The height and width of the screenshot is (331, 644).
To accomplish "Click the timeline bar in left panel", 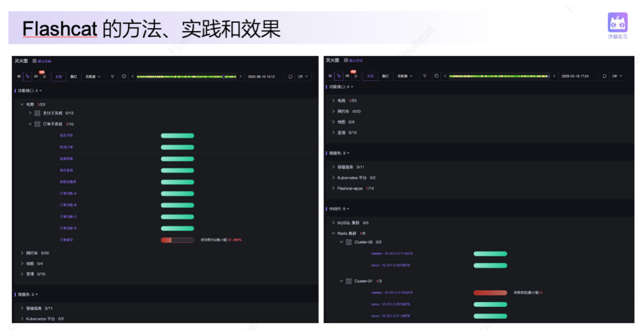I will pos(186,76).
